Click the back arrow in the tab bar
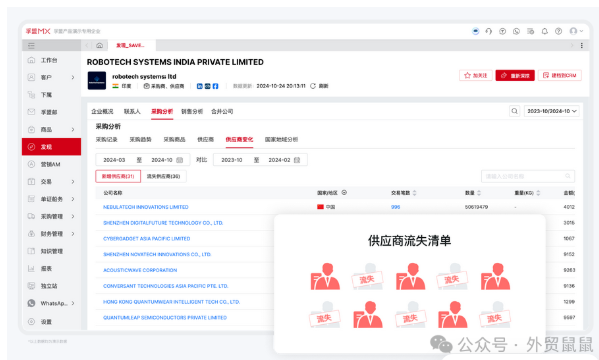 click(x=87, y=45)
